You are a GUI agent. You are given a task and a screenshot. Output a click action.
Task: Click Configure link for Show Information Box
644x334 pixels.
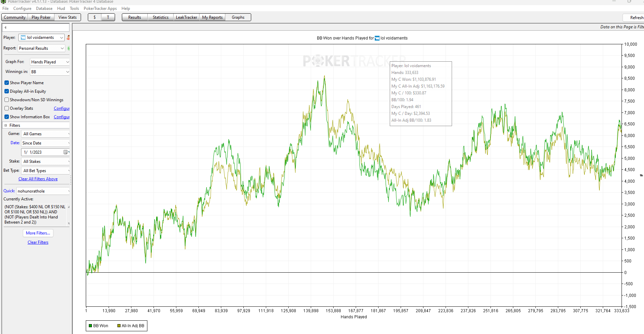(x=62, y=117)
